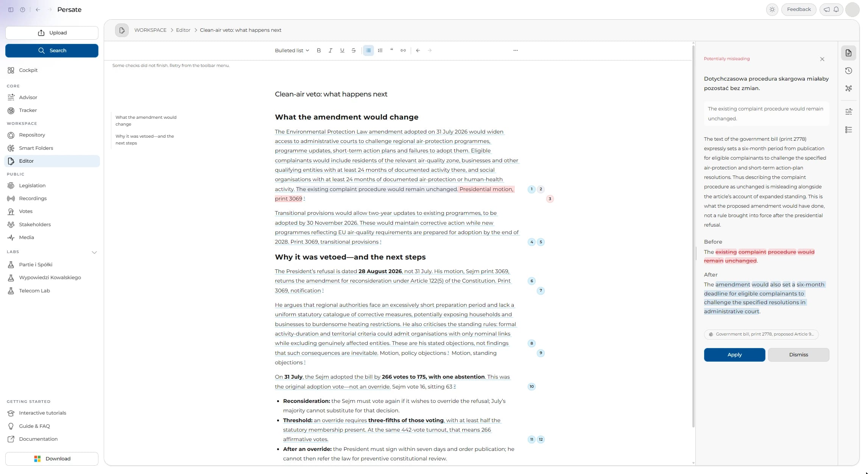Open the Bulleted list style dropdown
This screenshot has width=868, height=474.
pos(292,50)
